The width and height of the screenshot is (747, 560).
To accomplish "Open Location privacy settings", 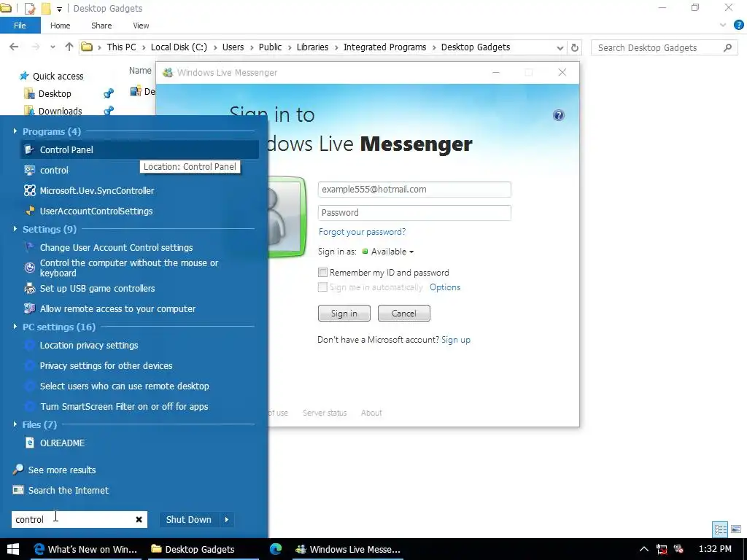I will tap(88, 345).
